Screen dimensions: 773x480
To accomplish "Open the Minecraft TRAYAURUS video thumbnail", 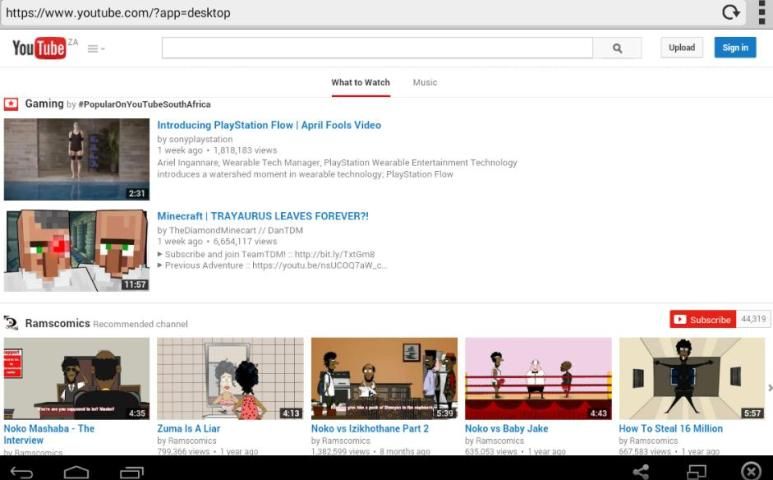I will coord(77,250).
